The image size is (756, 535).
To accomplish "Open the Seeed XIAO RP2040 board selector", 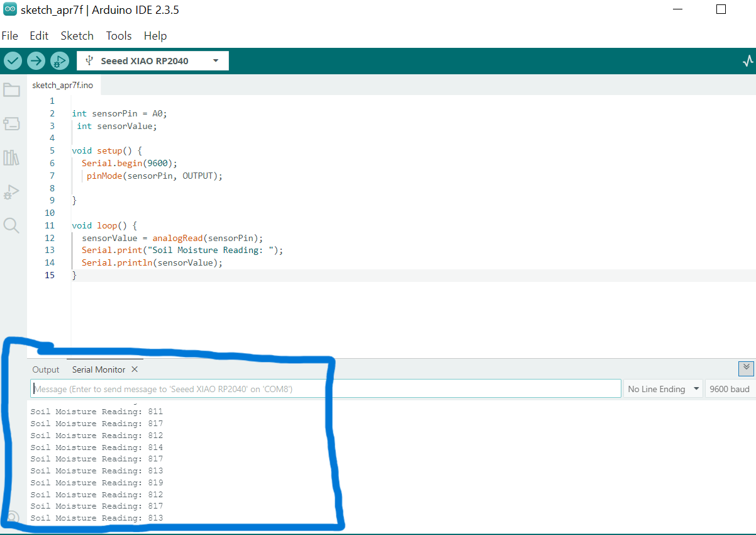I will pyautogui.click(x=153, y=60).
